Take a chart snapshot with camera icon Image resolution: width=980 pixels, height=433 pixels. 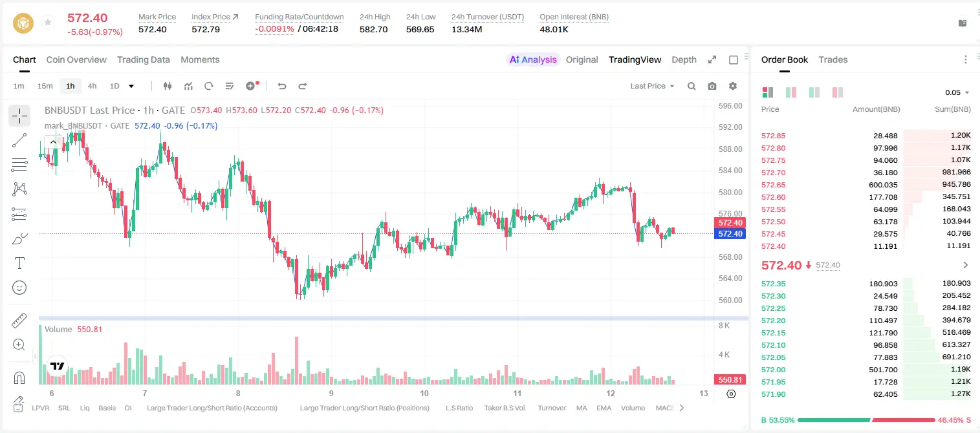click(712, 86)
